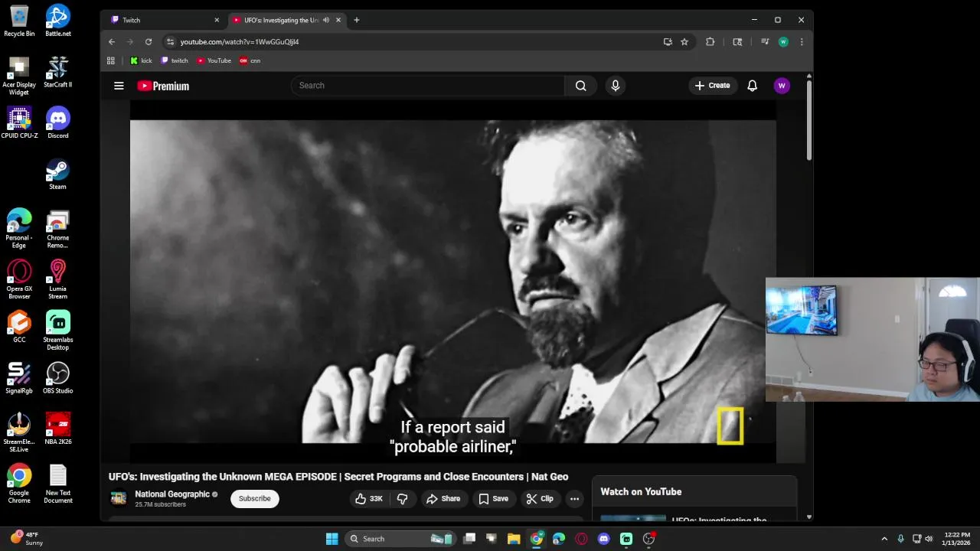The image size is (980, 551).
Task: Install app icon in address bar
Action: [x=668, y=42]
